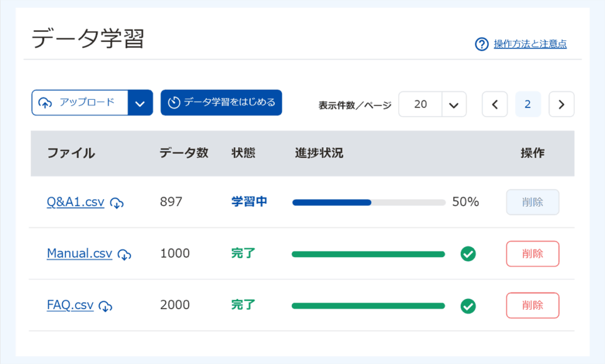This screenshot has width=605, height=364.
Task: Click data count 897
Action: tap(171, 201)
